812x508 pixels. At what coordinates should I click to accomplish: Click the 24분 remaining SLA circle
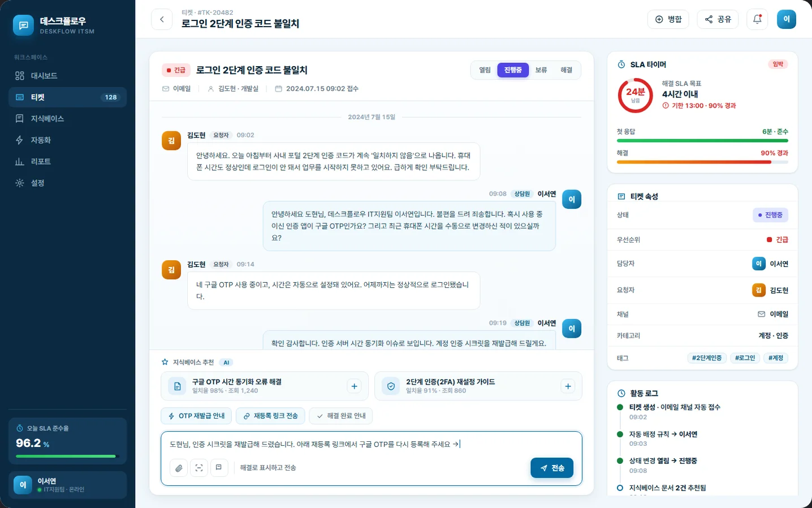[635, 95]
